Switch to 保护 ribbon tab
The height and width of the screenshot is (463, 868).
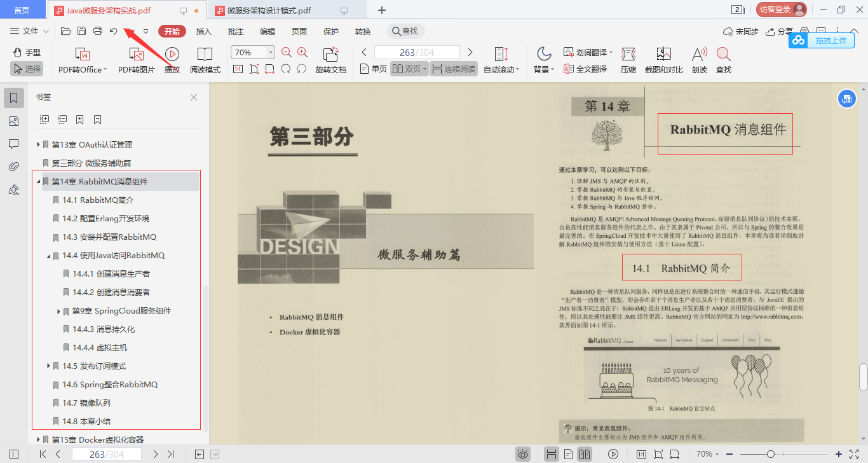[331, 31]
